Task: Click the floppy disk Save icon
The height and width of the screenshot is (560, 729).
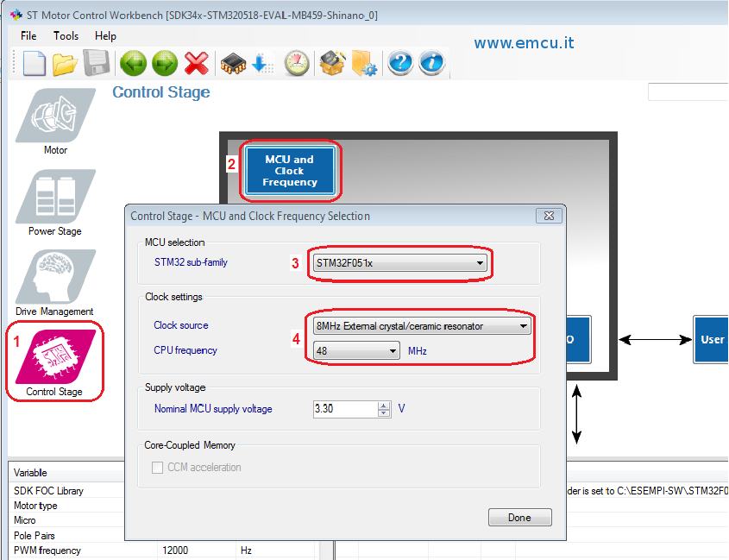Action: pos(97,62)
